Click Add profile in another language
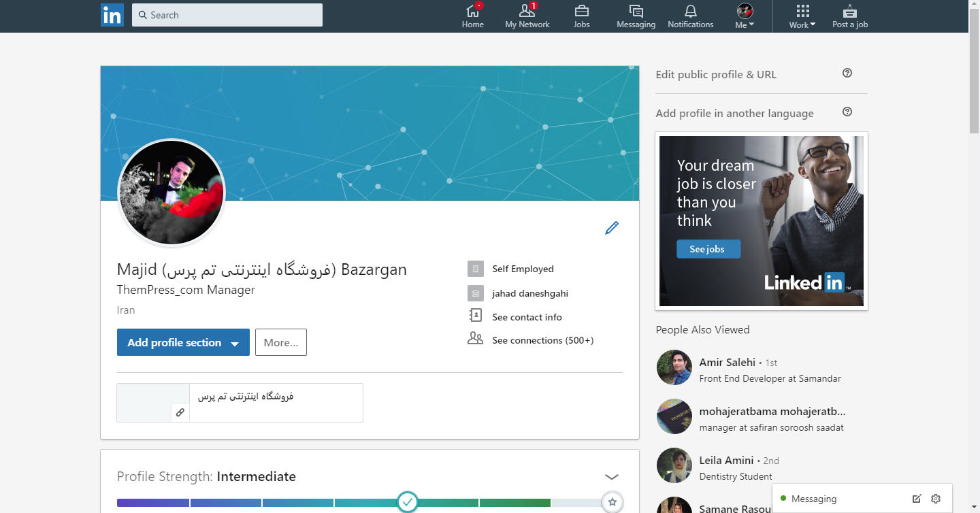Viewport: 980px width, 513px height. pos(734,114)
